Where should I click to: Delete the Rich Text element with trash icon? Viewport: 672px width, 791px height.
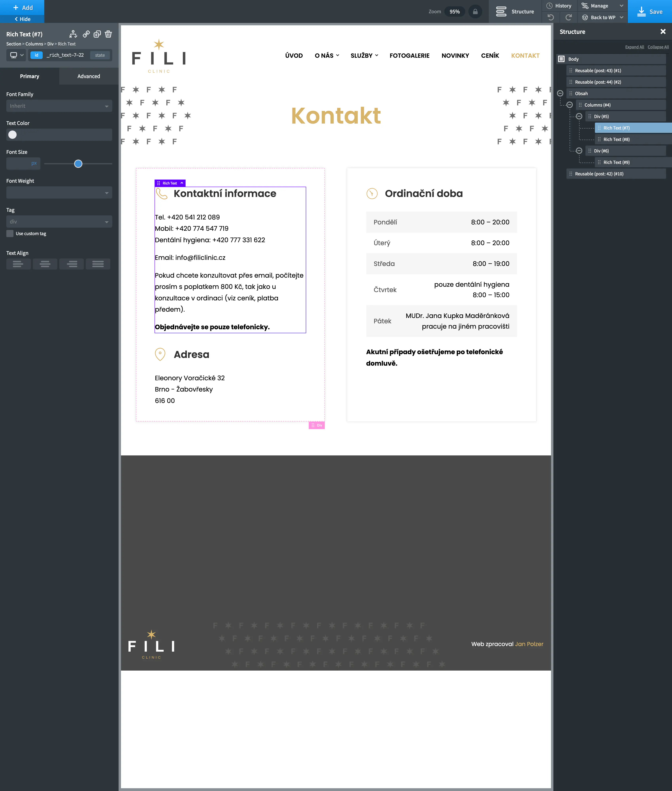coord(109,34)
